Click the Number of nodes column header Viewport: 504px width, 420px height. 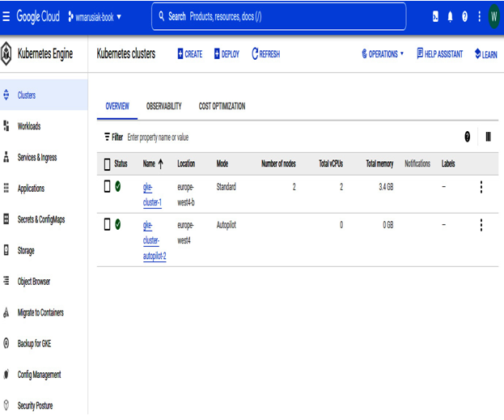coord(278,163)
